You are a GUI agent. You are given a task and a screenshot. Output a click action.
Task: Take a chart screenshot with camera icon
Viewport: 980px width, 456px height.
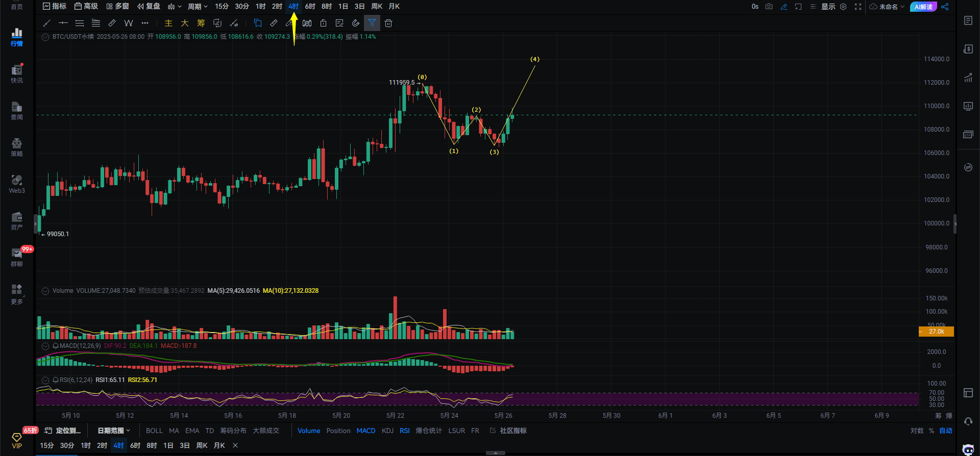pyautogui.click(x=769, y=7)
